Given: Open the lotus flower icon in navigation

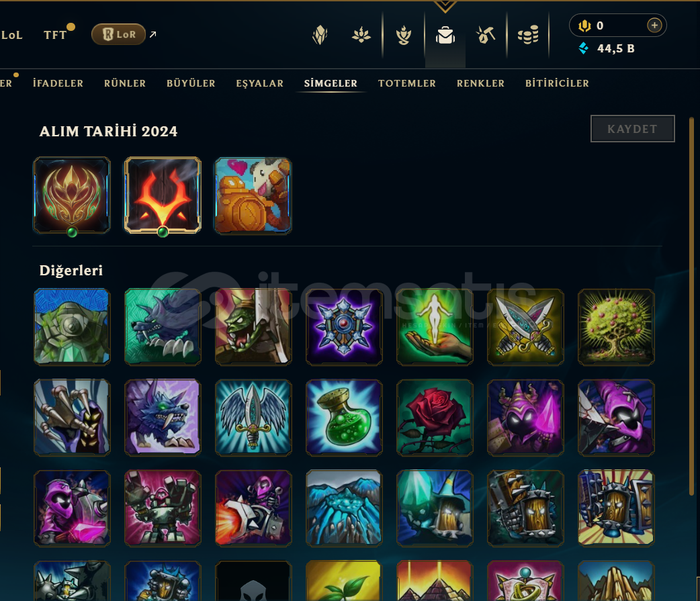Looking at the screenshot, I should (x=361, y=35).
